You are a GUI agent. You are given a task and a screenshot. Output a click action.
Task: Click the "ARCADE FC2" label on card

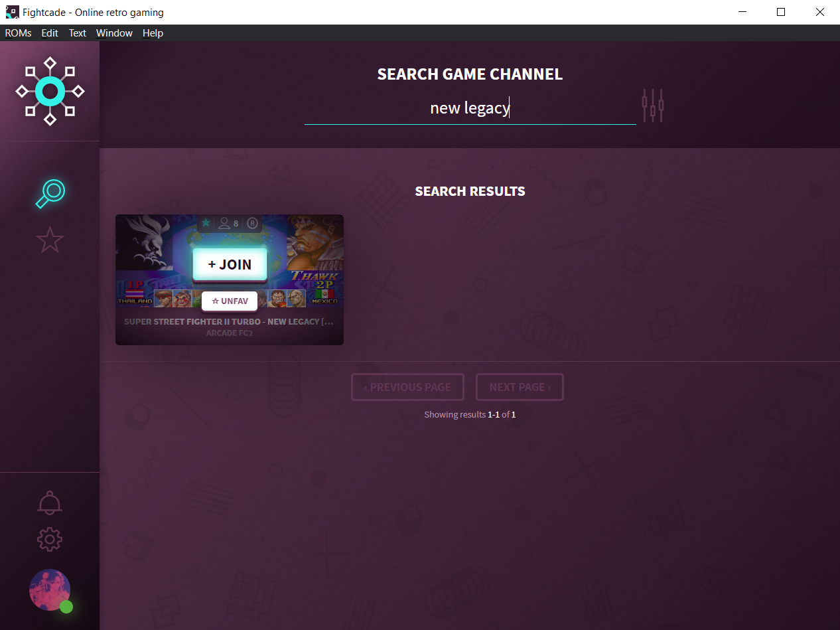coord(230,333)
